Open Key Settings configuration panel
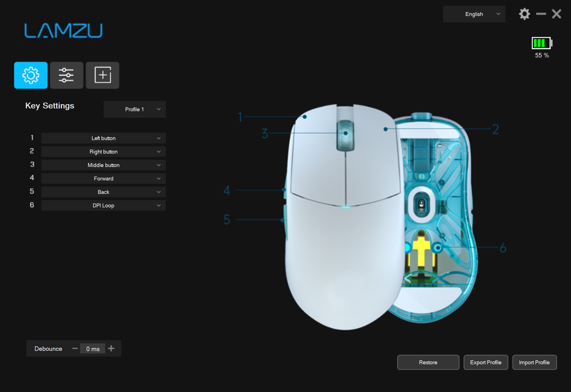The height and width of the screenshot is (392, 571). tap(30, 75)
